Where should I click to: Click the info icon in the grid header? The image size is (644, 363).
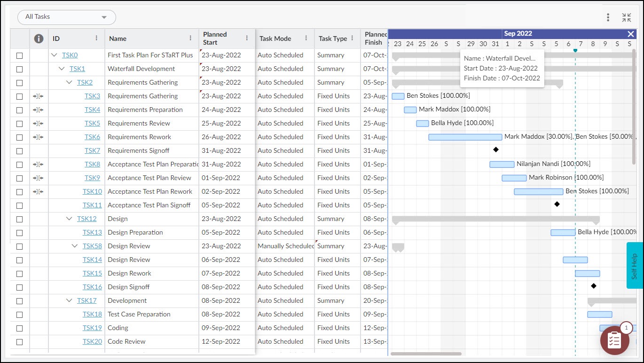[x=38, y=38]
